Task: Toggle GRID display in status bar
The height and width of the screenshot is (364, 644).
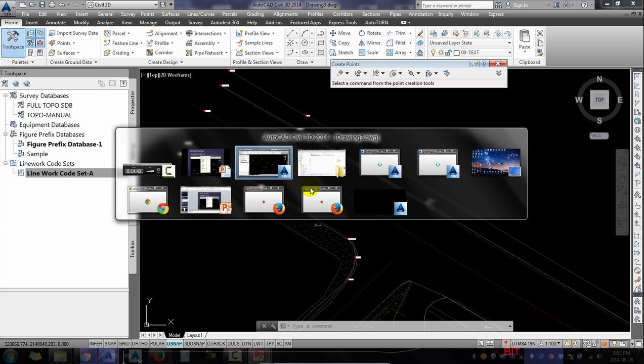Action: 124,344
